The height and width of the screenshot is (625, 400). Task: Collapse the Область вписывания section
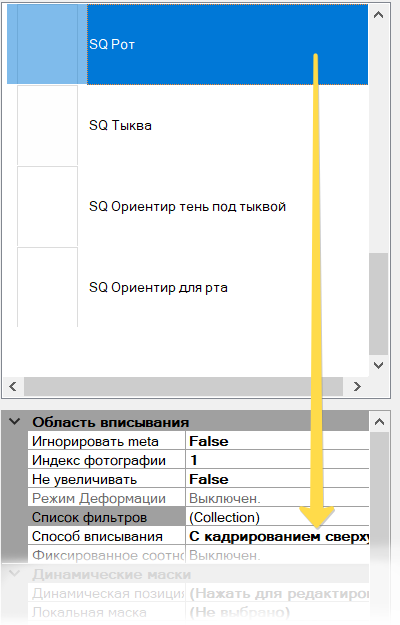[x=15, y=421]
